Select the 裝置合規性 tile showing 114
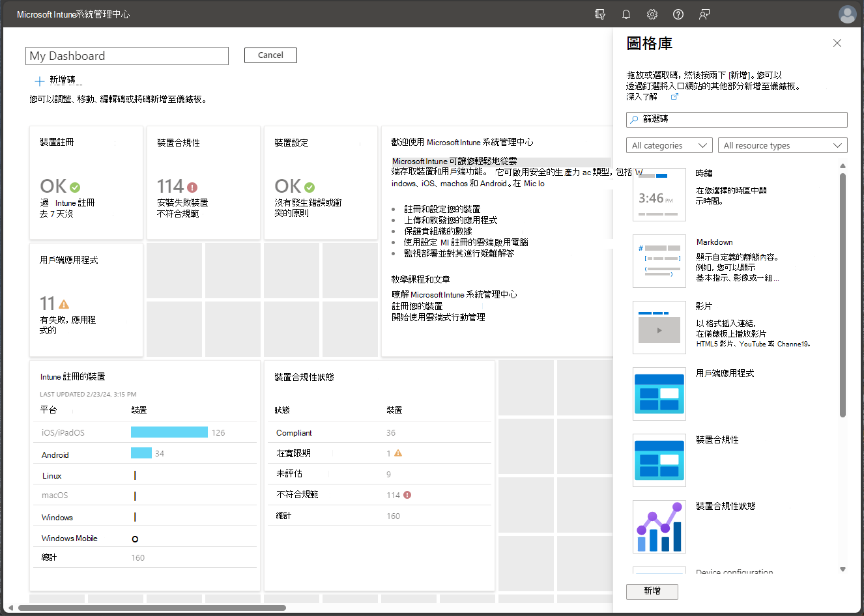The width and height of the screenshot is (864, 616). click(x=203, y=183)
